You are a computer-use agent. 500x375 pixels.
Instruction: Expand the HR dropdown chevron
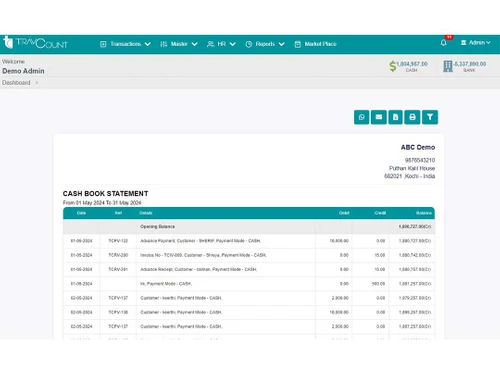click(233, 44)
